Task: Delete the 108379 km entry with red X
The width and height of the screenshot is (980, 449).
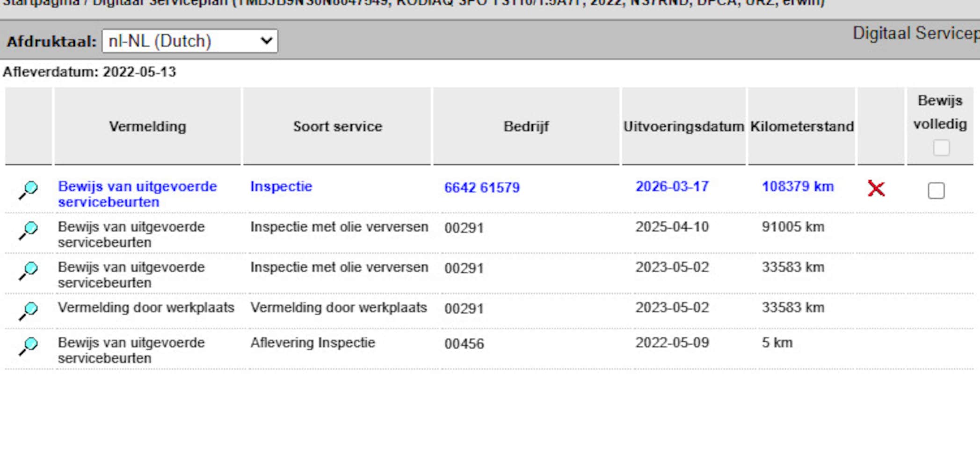Action: point(876,188)
